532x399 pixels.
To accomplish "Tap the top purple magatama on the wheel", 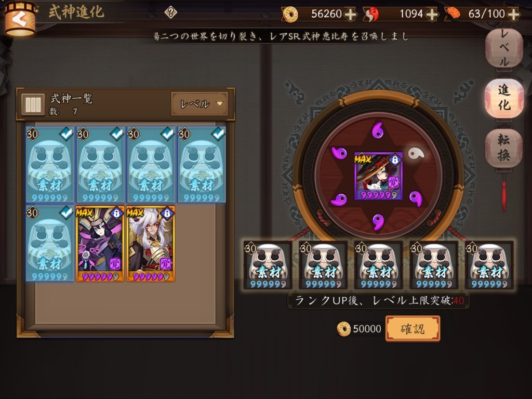I will [378, 130].
